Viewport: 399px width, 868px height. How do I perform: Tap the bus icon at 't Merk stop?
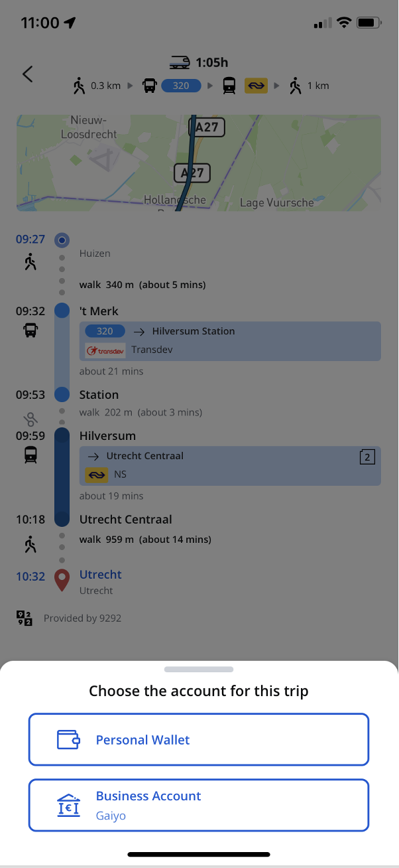(30, 330)
